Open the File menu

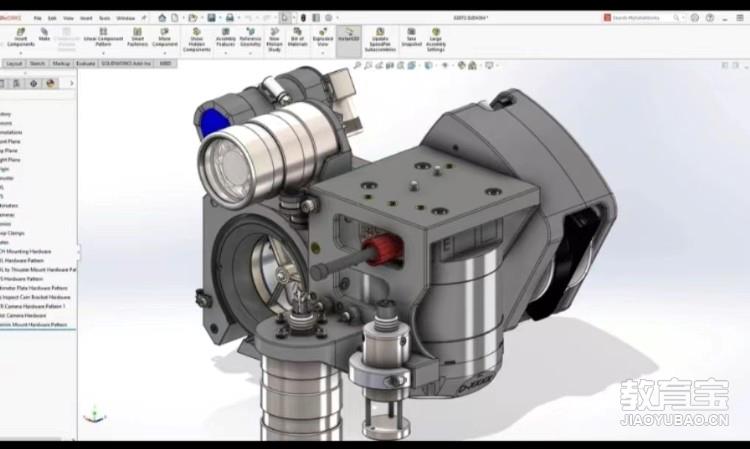click(x=37, y=18)
